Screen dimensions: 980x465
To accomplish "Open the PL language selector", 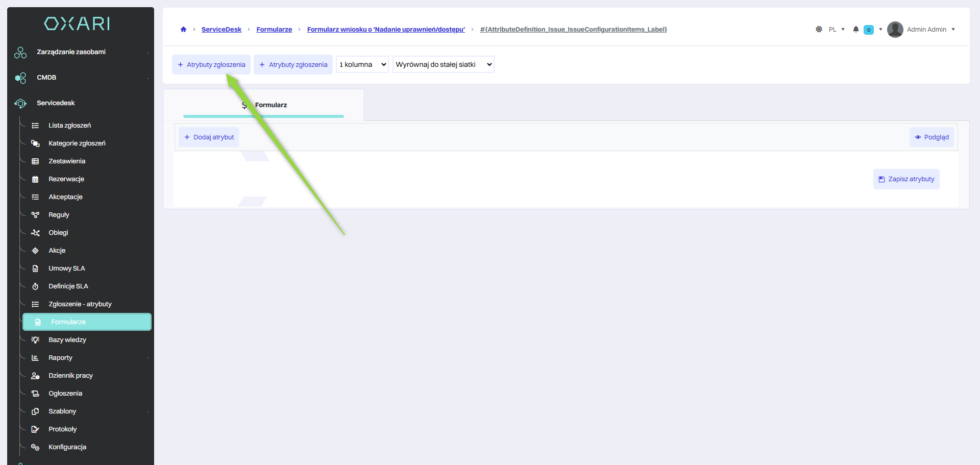I will (836, 30).
